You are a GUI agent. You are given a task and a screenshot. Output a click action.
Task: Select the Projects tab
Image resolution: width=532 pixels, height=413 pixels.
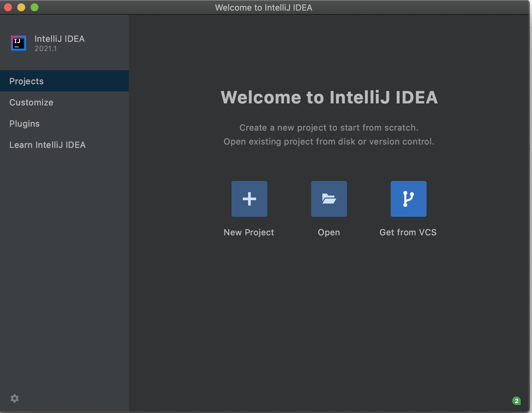point(64,81)
